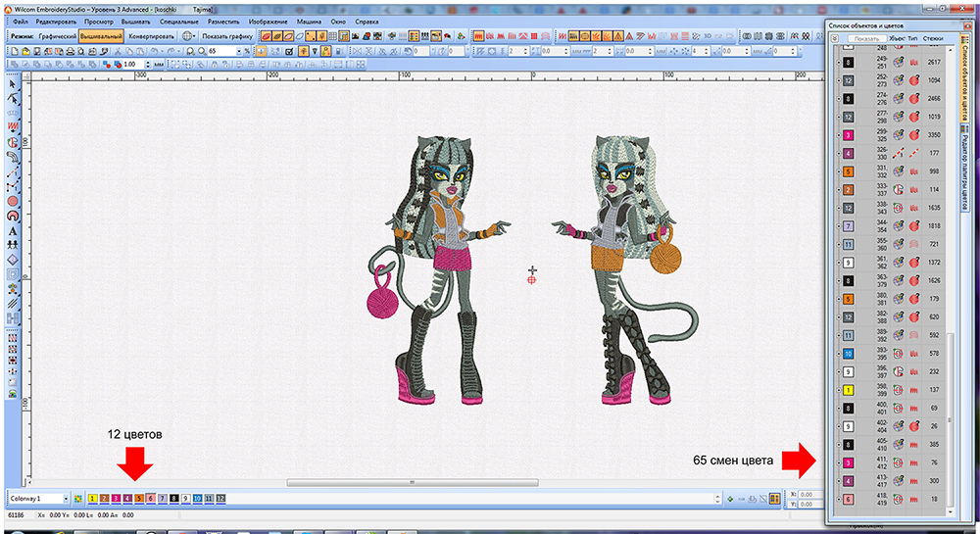The width and height of the screenshot is (980, 534).
Task: Select the arrow Select Object tool
Action: 13,85
